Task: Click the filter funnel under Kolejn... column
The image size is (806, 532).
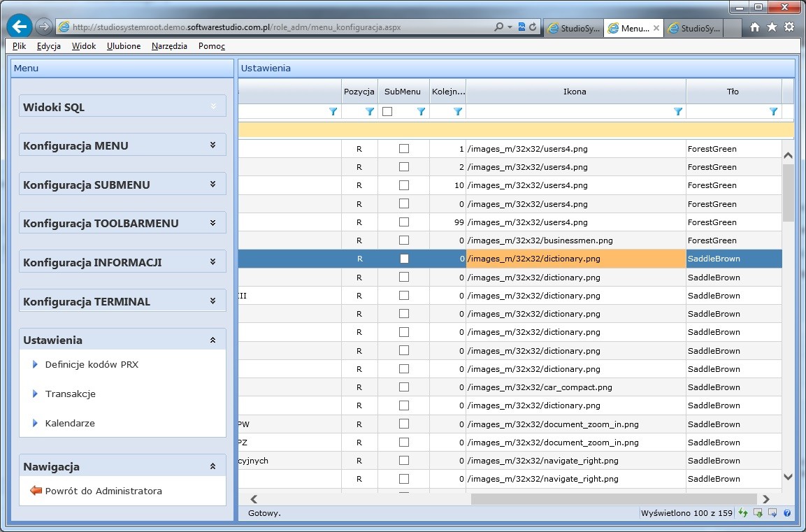Action: (458, 112)
